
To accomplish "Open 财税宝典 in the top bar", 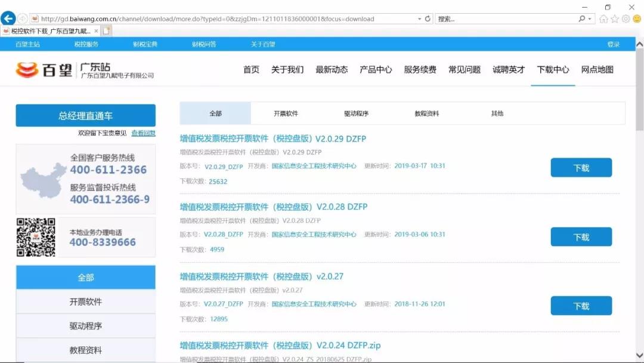I will coord(145,44).
